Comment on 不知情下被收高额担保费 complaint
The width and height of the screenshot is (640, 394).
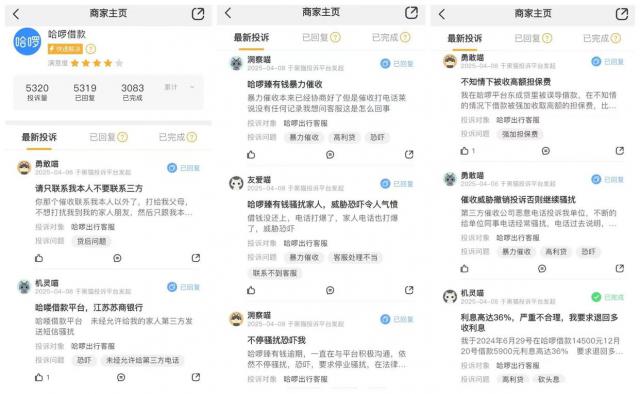(545, 151)
